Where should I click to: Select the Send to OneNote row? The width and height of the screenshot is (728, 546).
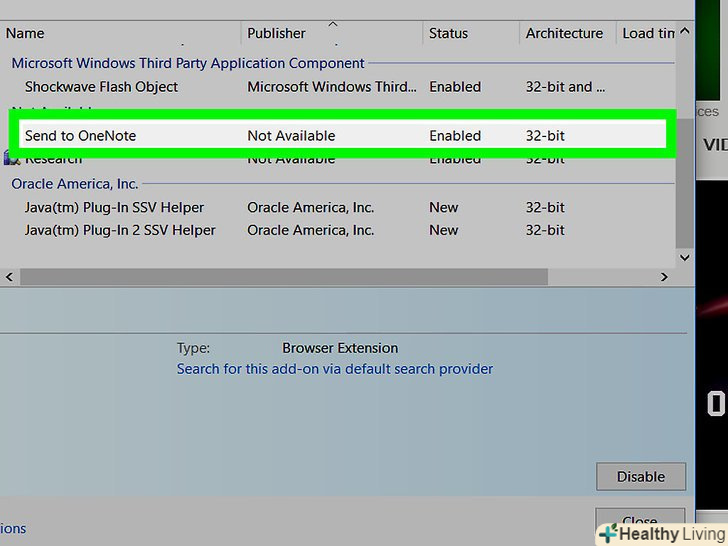tap(342, 136)
